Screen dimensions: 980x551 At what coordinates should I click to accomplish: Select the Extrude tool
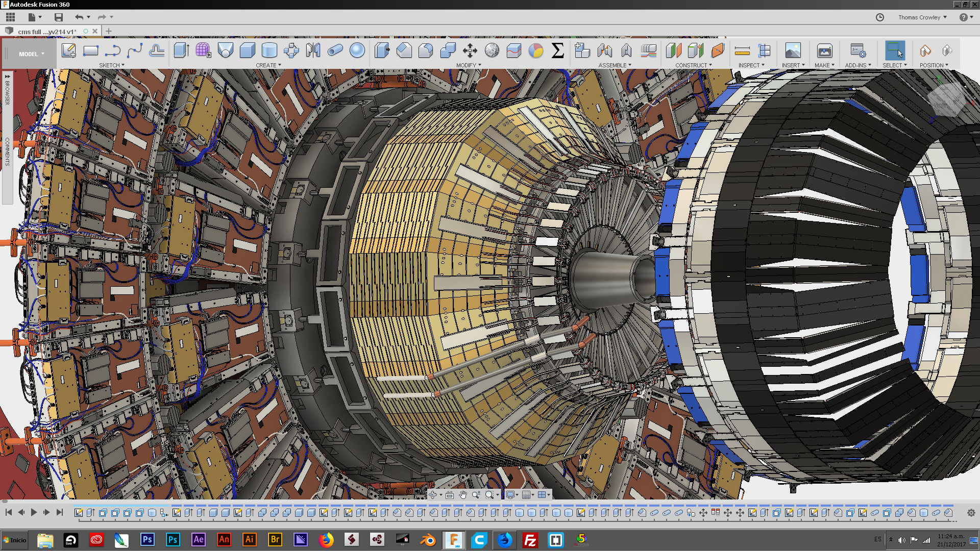181,51
